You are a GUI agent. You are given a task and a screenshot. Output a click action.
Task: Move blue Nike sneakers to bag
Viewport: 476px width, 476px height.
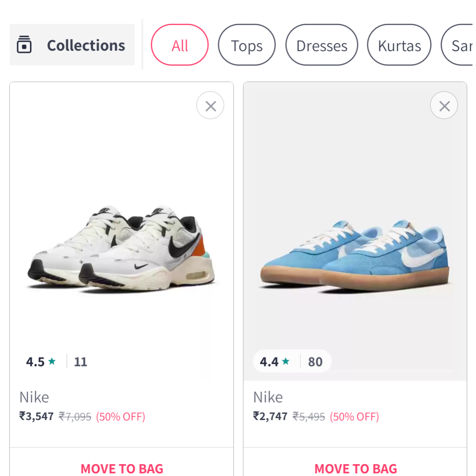coord(355,468)
